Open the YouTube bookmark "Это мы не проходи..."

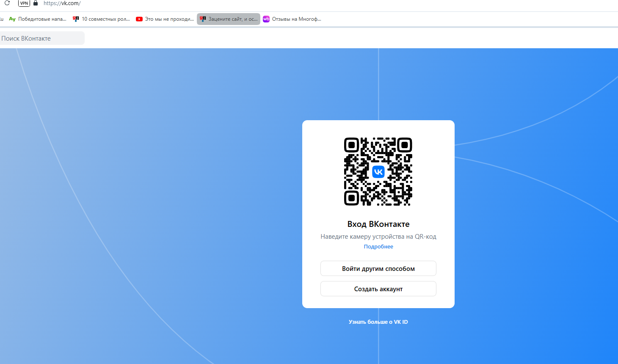[x=165, y=19]
